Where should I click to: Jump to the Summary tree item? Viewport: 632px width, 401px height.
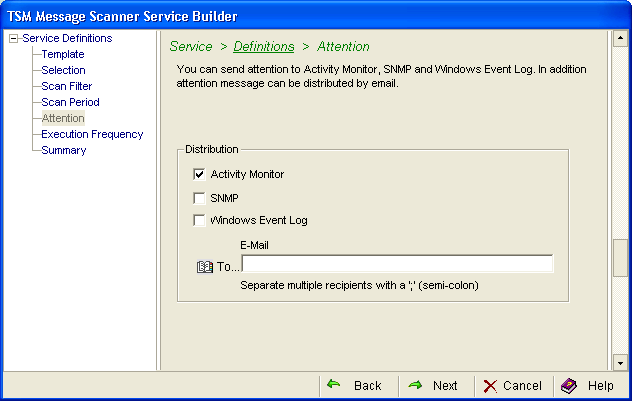[x=64, y=150]
